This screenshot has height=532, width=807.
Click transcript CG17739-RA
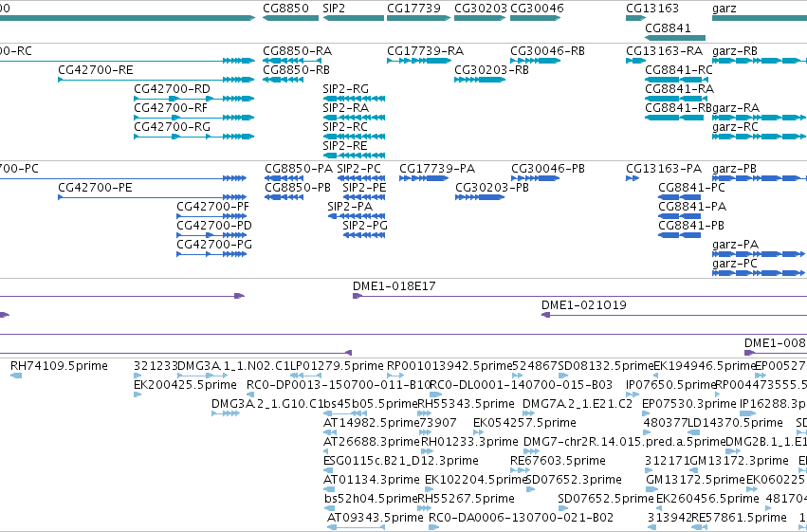(x=419, y=61)
